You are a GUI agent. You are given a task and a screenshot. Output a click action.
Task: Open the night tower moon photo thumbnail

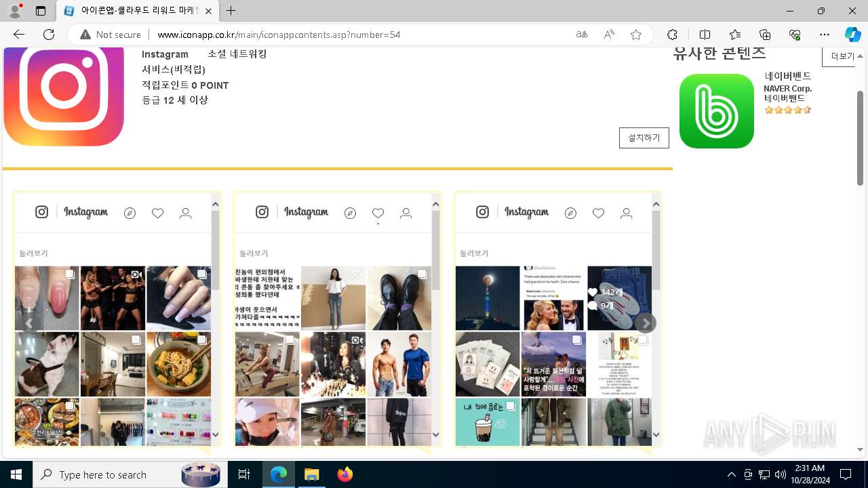coord(488,298)
